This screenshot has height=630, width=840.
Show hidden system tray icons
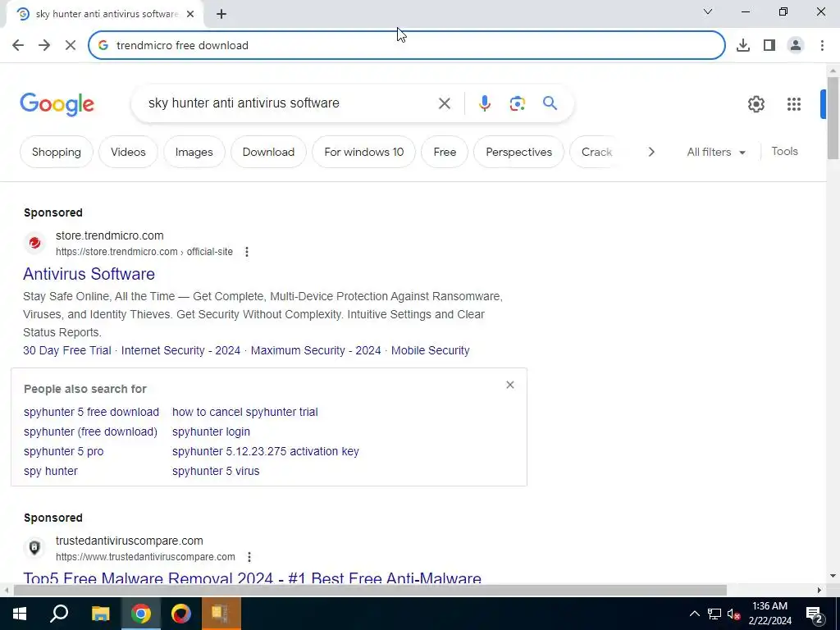pos(694,614)
